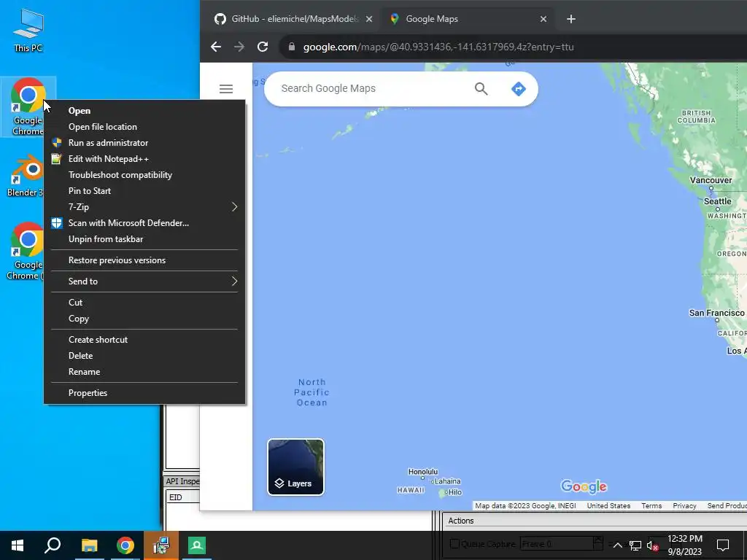
Task: Open the Privacy link on map
Action: click(x=684, y=506)
